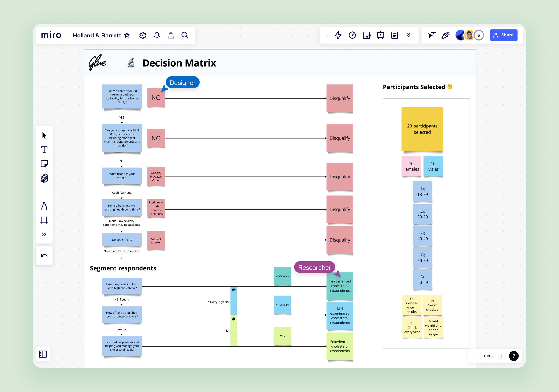Open board settings gear
The height and width of the screenshot is (392, 559).
click(143, 35)
